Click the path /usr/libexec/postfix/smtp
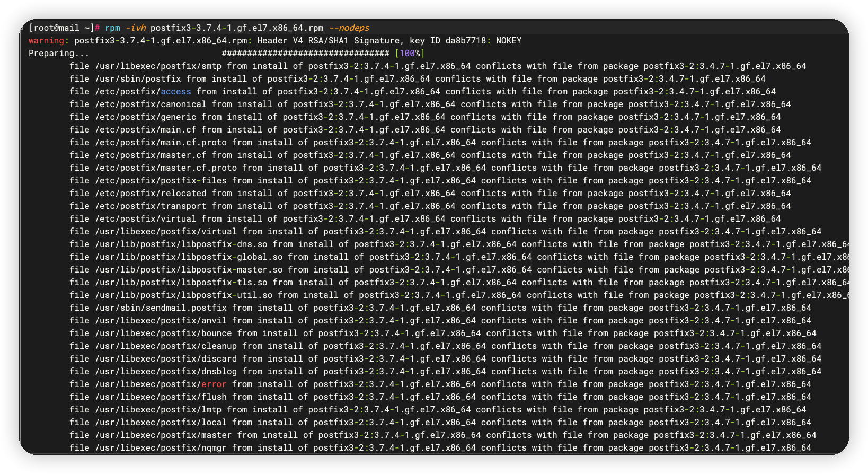Screen dimensions: 868x474 (158, 66)
